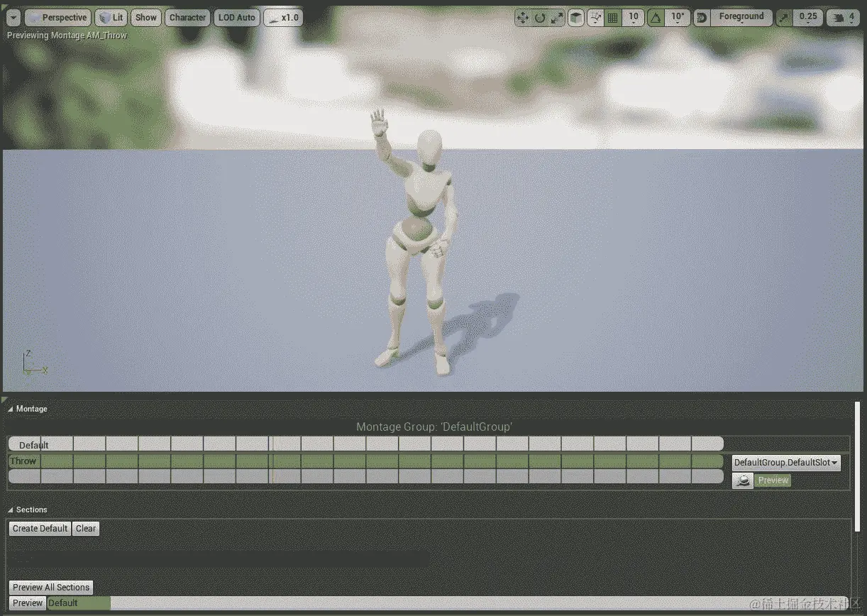Image resolution: width=867 pixels, height=616 pixels.
Task: Open the viewport options arrow menu
Action: tap(13, 18)
